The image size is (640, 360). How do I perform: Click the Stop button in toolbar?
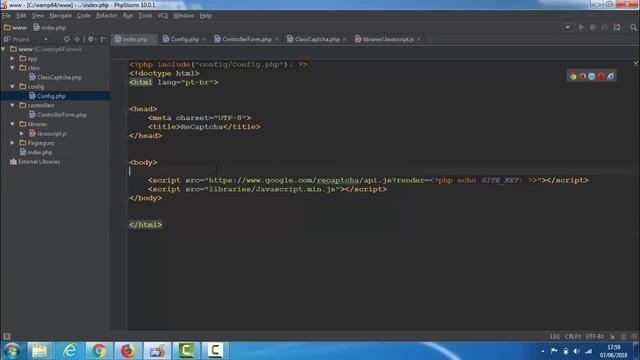tap(604, 27)
